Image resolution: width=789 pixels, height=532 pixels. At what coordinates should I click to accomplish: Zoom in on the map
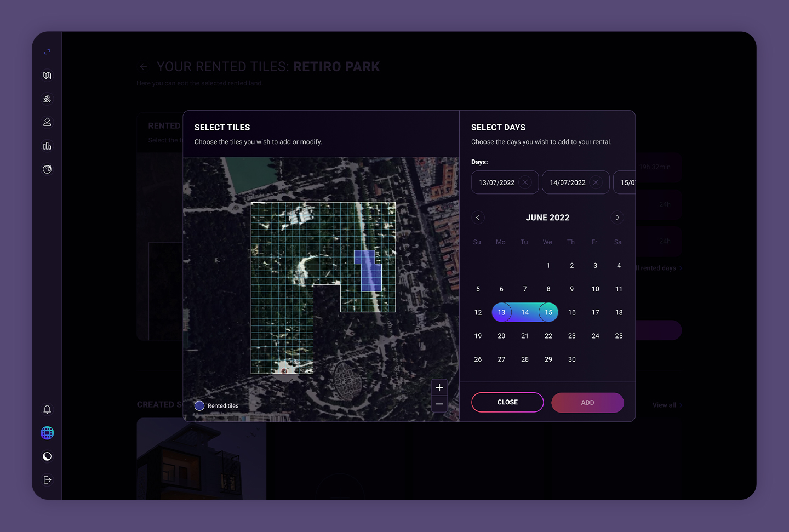(x=439, y=387)
